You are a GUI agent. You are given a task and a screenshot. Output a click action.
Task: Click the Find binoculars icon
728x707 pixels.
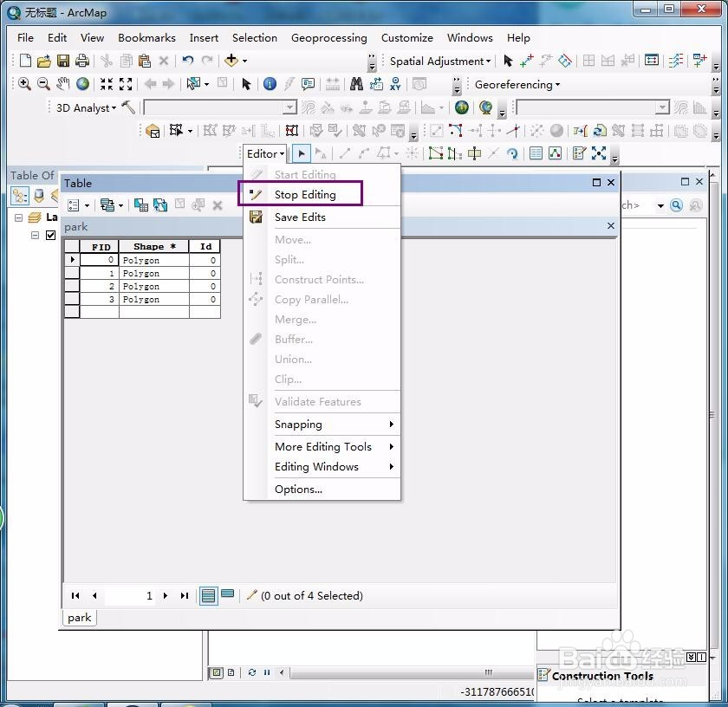[356, 83]
